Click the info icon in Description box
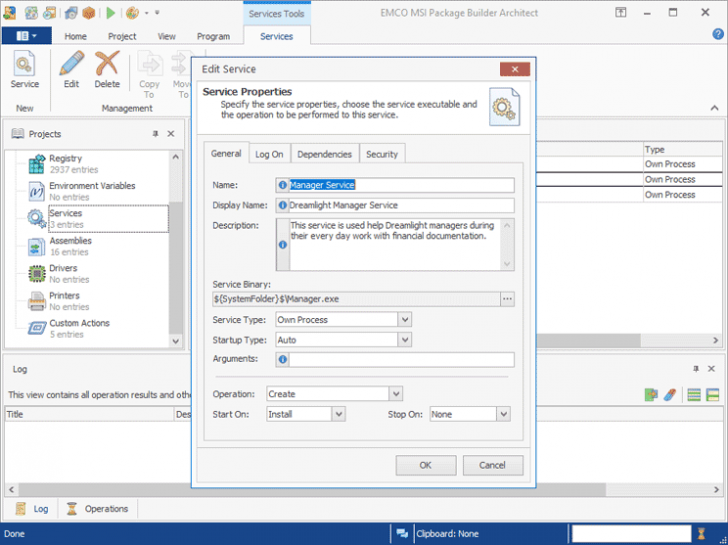 click(282, 245)
